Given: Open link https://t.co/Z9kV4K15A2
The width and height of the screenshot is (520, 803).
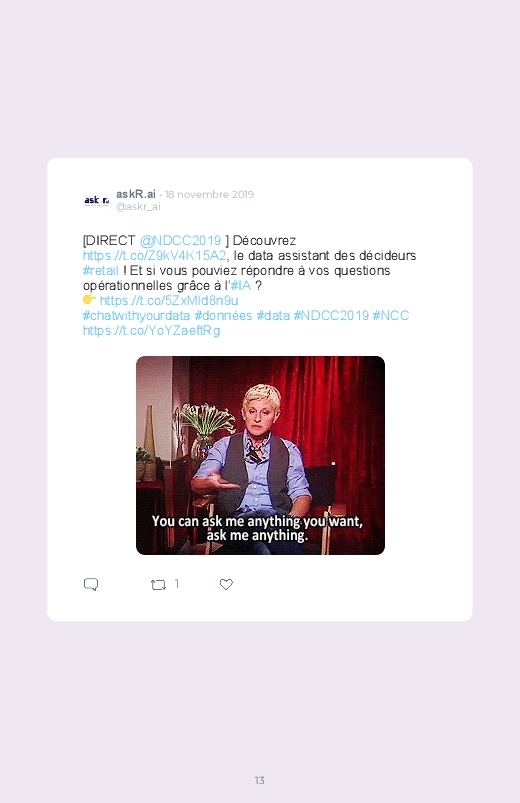Looking at the screenshot, I should point(154,256).
